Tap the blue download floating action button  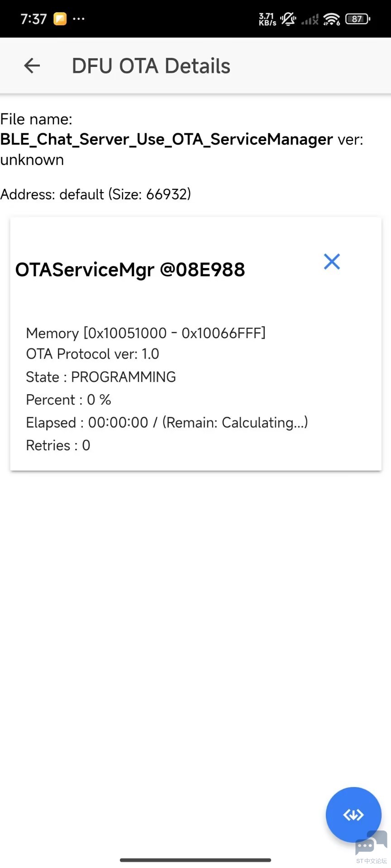[x=353, y=815]
